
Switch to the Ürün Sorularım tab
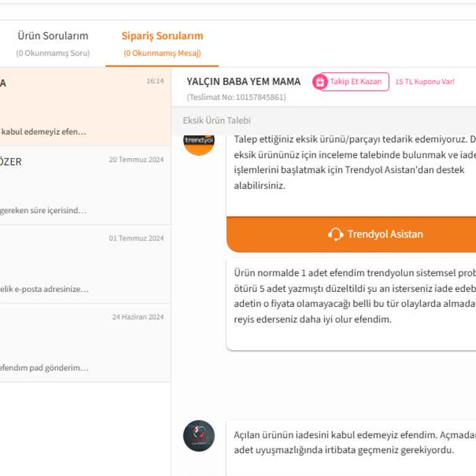click(53, 36)
